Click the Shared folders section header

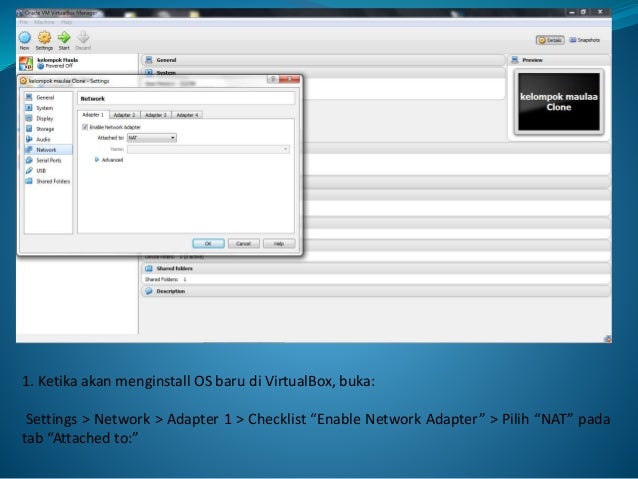(376, 269)
